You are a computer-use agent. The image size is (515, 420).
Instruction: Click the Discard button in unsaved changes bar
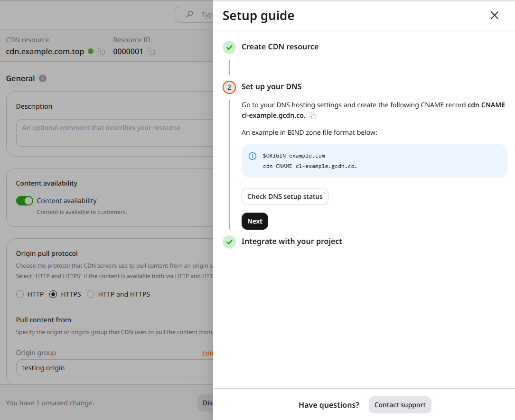(205, 403)
